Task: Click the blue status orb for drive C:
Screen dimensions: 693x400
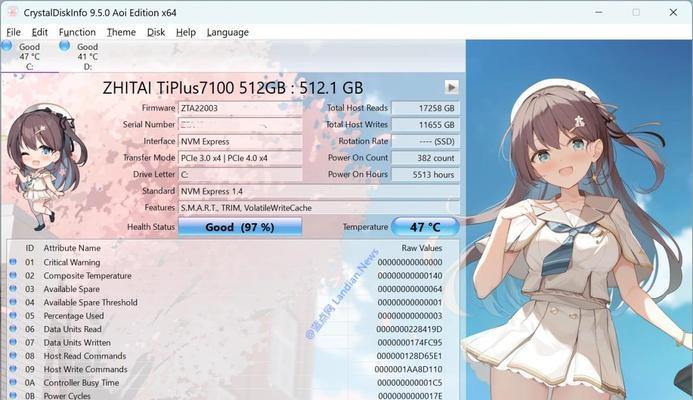Action: coord(7,46)
